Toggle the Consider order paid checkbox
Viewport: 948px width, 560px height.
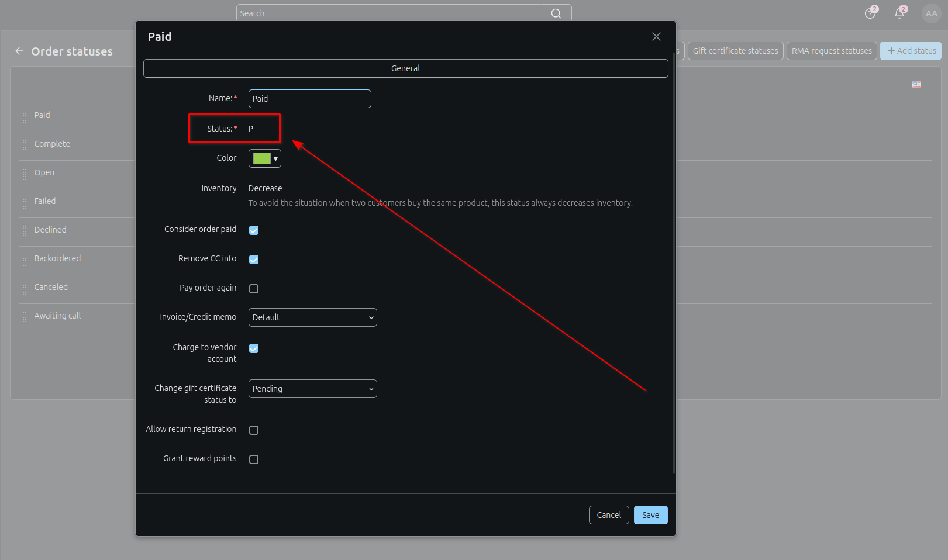tap(254, 230)
